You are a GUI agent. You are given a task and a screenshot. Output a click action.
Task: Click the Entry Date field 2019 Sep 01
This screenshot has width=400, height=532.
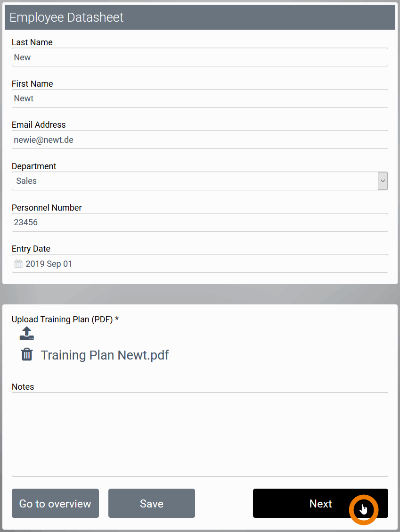203,264
